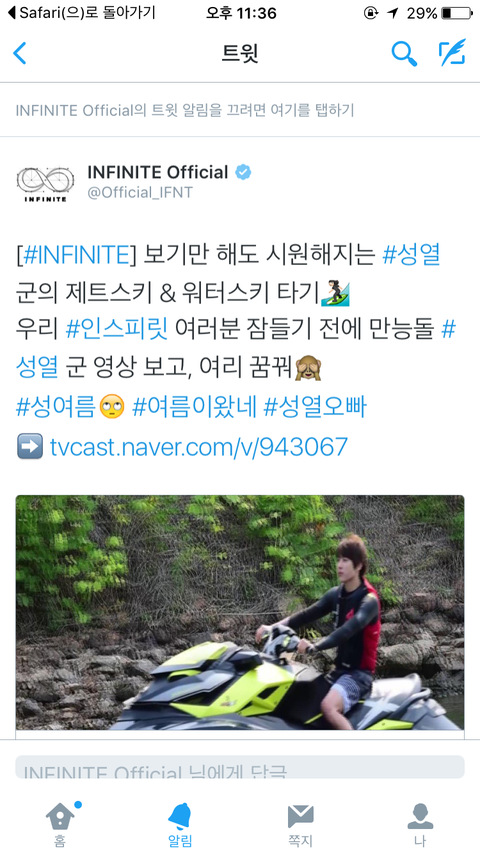480x854 pixels.
Task: Tap the reply field to INFINITE Official
Action: point(240,767)
